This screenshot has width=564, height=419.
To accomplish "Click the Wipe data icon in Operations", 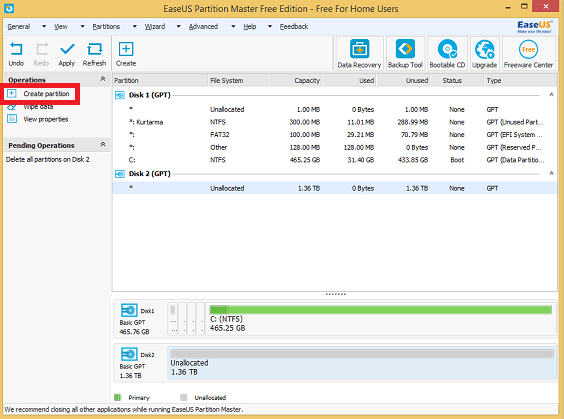I will click(x=12, y=107).
